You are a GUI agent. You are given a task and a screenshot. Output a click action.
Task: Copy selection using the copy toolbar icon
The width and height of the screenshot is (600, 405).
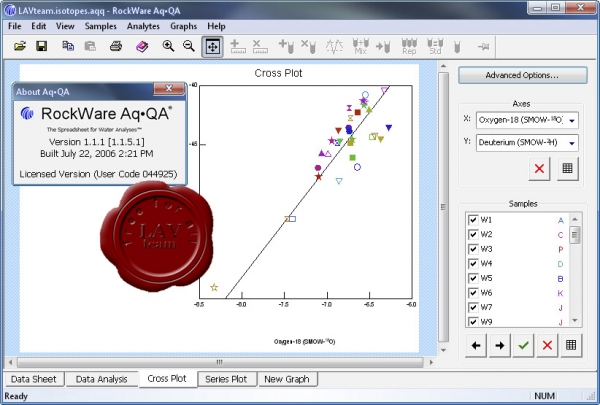68,46
